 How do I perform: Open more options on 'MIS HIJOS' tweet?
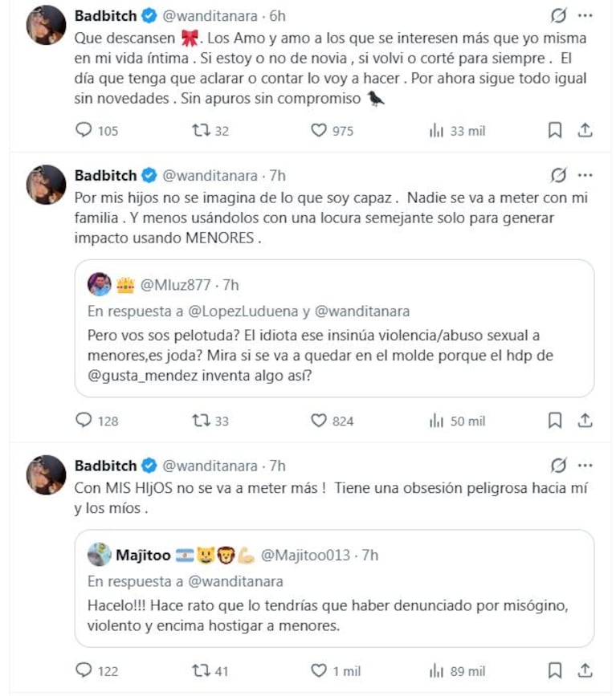point(585,466)
